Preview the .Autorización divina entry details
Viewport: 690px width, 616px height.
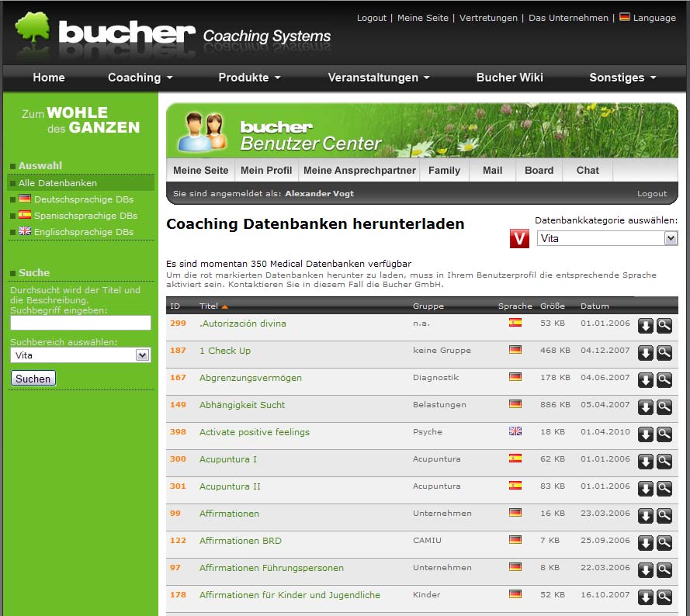tap(664, 326)
